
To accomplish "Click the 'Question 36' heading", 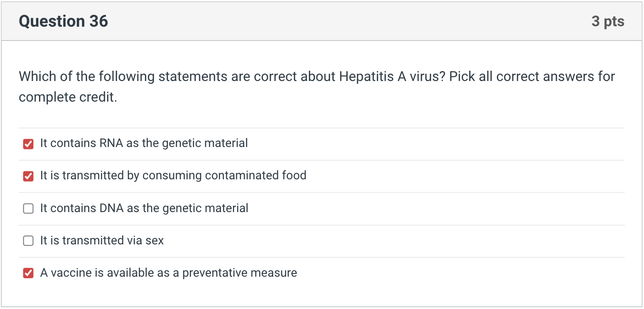I will pyautogui.click(x=63, y=21).
